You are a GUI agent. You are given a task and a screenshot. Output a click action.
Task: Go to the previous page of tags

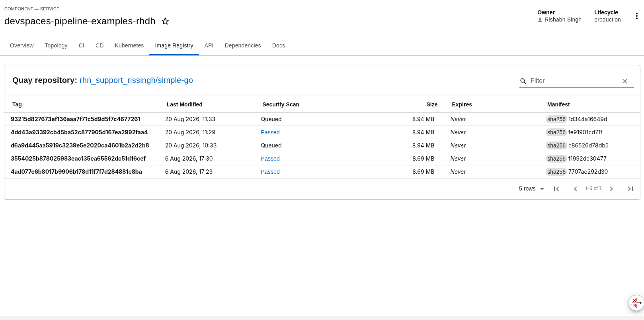pos(575,189)
